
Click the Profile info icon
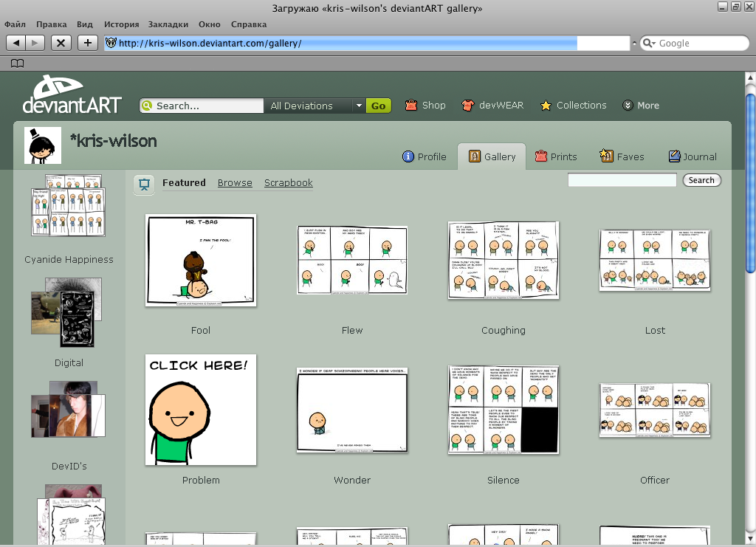coord(408,156)
